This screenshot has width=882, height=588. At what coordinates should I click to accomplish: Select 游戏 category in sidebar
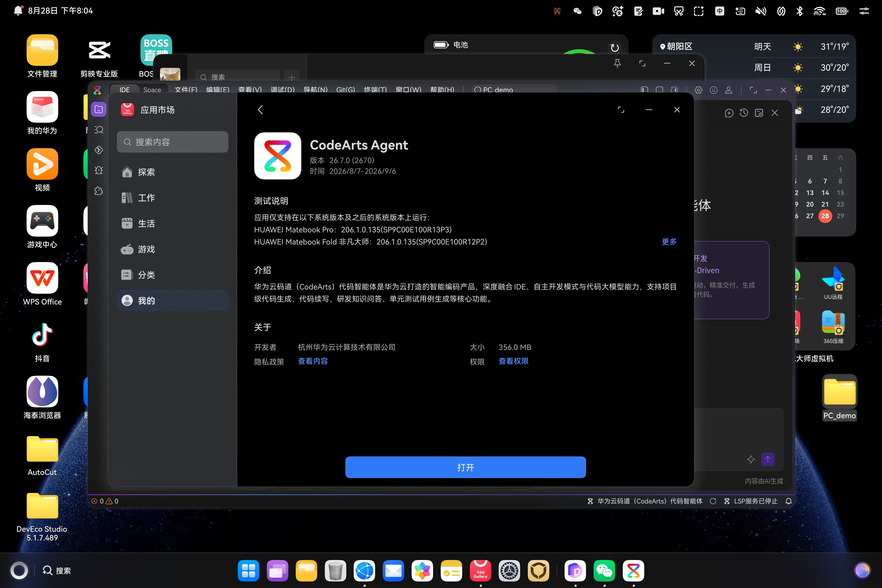172,249
